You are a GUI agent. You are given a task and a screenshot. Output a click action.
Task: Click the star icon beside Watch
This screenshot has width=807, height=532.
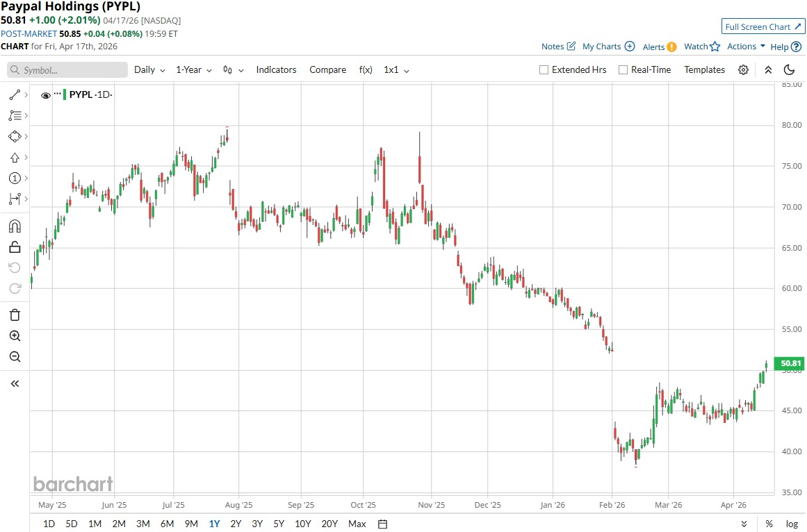tap(715, 47)
